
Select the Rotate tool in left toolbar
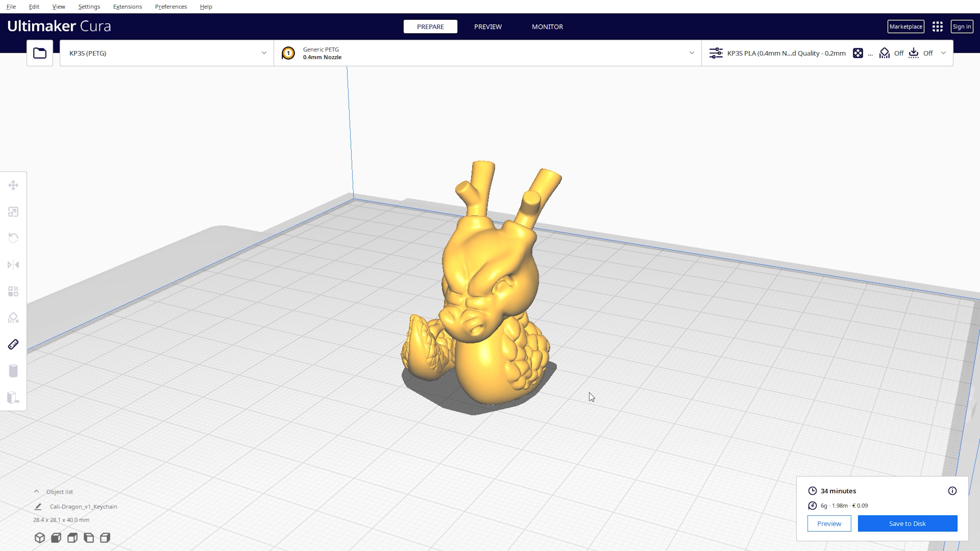click(x=13, y=238)
